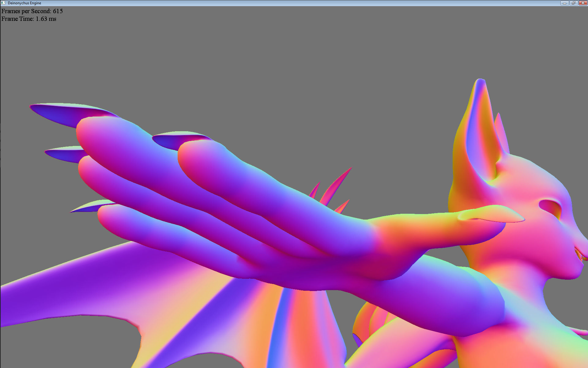Click the Frames per Second readout
588x368 pixels.
click(x=32, y=11)
